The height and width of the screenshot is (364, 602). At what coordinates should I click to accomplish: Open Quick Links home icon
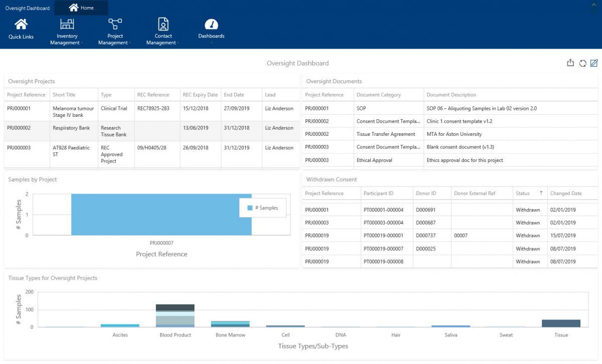(21, 24)
